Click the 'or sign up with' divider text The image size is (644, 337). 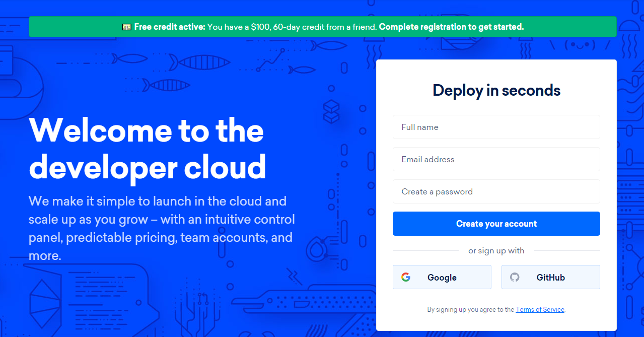(496, 251)
